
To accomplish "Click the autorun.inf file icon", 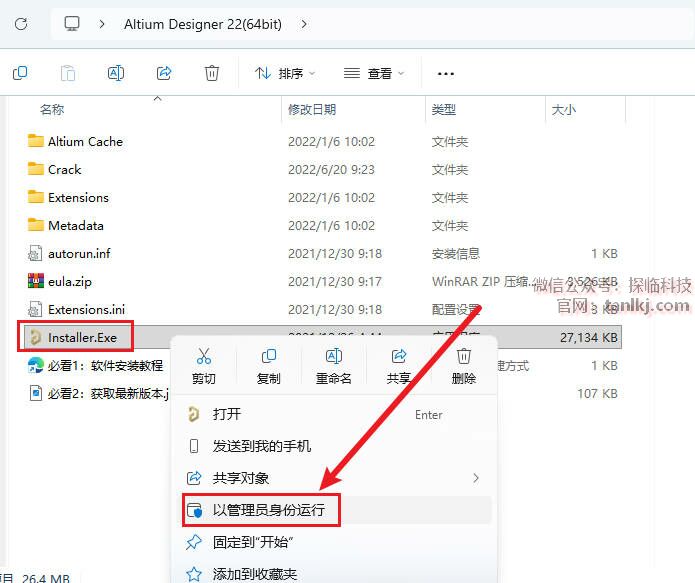I will pos(35,253).
